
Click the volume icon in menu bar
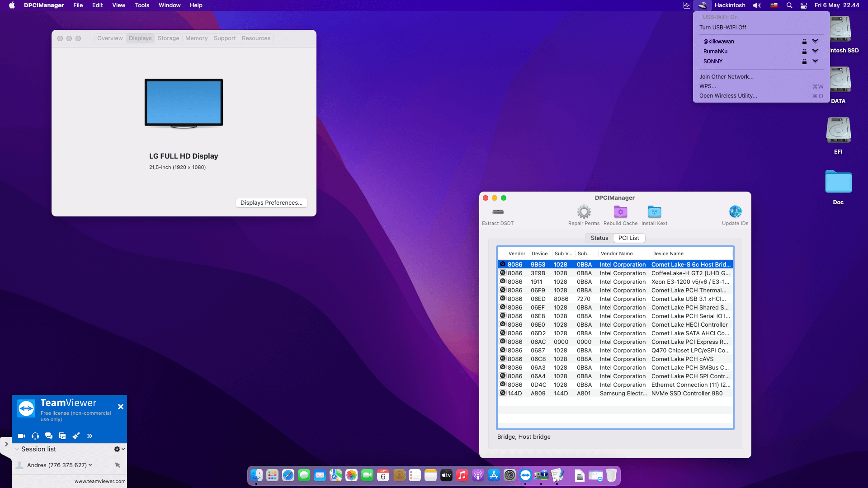tap(757, 5)
